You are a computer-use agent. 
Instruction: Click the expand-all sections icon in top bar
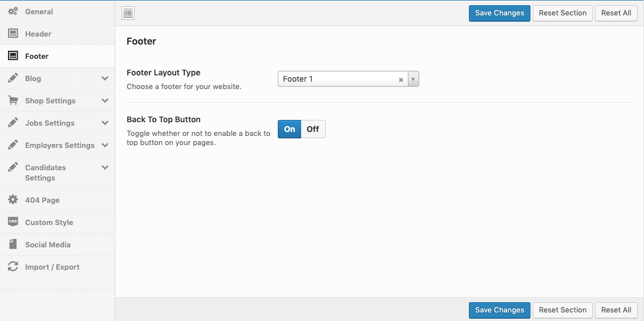pos(128,13)
